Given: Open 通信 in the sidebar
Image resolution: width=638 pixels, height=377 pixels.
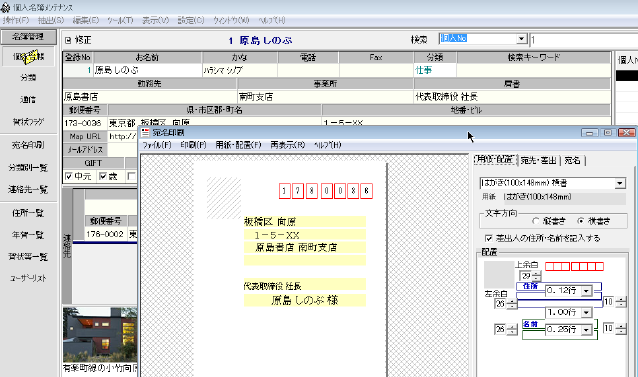Looking at the screenshot, I should [28, 99].
